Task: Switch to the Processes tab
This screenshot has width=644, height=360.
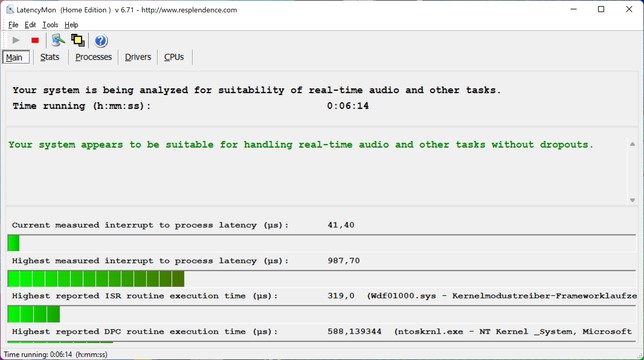Action: [93, 57]
